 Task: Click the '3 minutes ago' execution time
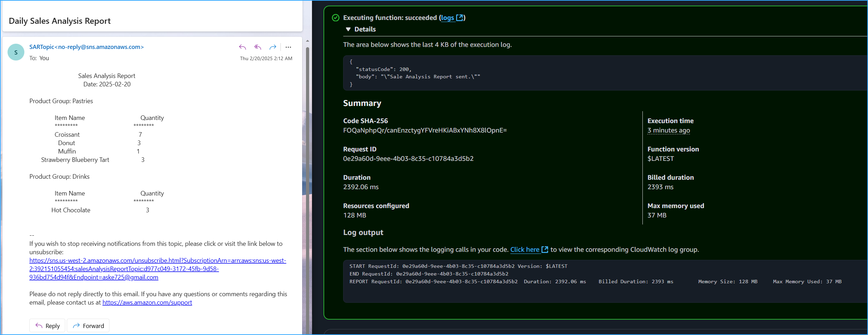tap(668, 130)
